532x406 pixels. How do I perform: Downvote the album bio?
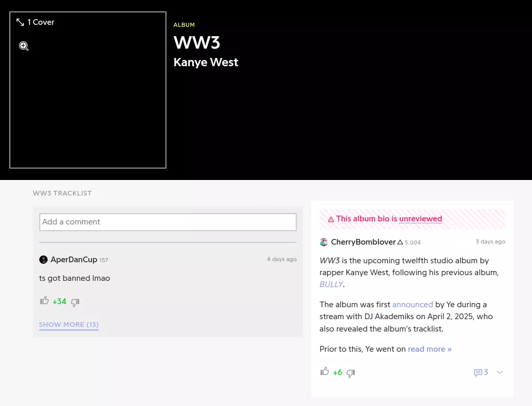[351, 373]
